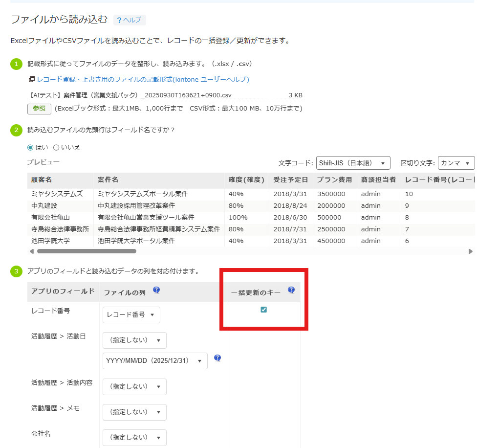Toggle the 一括更新のキー checkbox for レコード番号
The height and width of the screenshot is (448, 477).
point(264,310)
